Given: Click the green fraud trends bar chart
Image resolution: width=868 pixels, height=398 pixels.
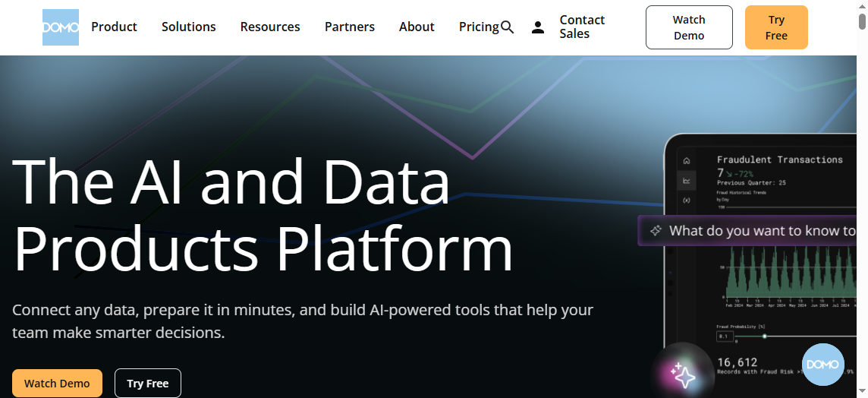Looking at the screenshot, I should coord(791,270).
